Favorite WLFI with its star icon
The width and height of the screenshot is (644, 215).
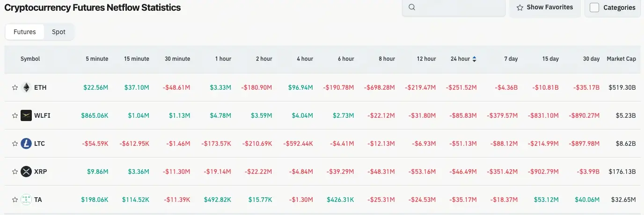15,115
